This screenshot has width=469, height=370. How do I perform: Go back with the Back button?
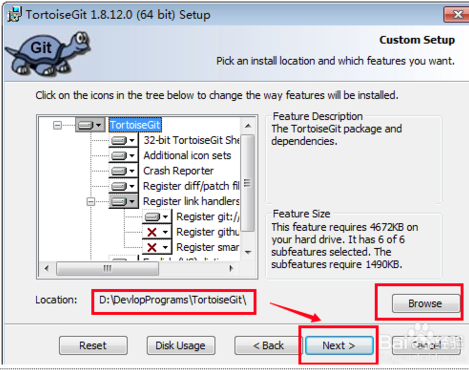[268, 345]
